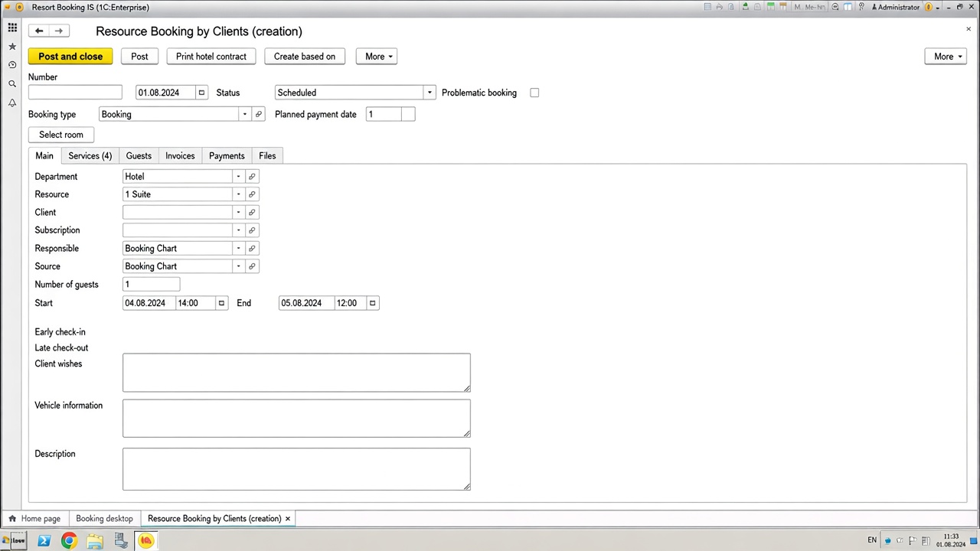This screenshot has width=980, height=551.
Task: Click the Post button
Action: [x=139, y=57]
